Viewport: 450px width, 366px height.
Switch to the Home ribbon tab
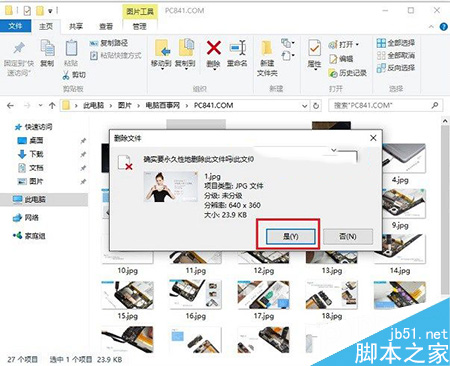coord(46,26)
